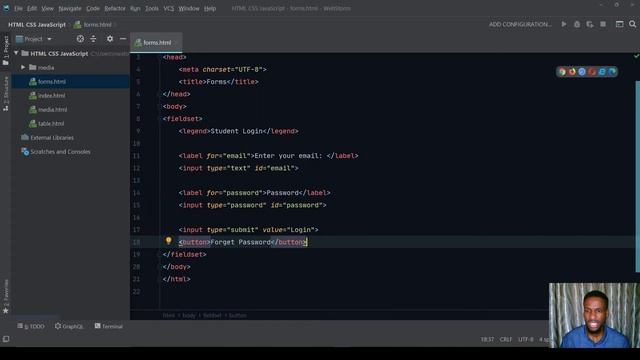Open the Help menu
Viewport: 640px width, 360px height.
pos(210,8)
